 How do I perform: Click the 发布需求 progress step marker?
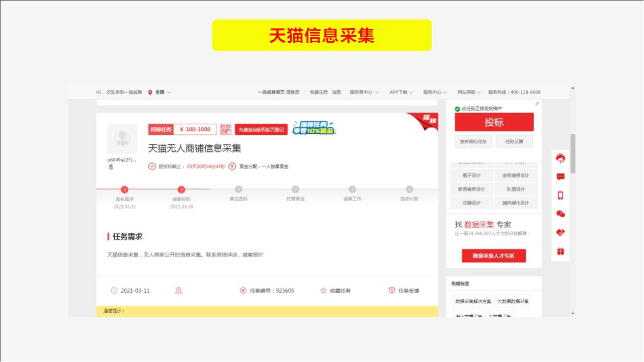coord(125,189)
